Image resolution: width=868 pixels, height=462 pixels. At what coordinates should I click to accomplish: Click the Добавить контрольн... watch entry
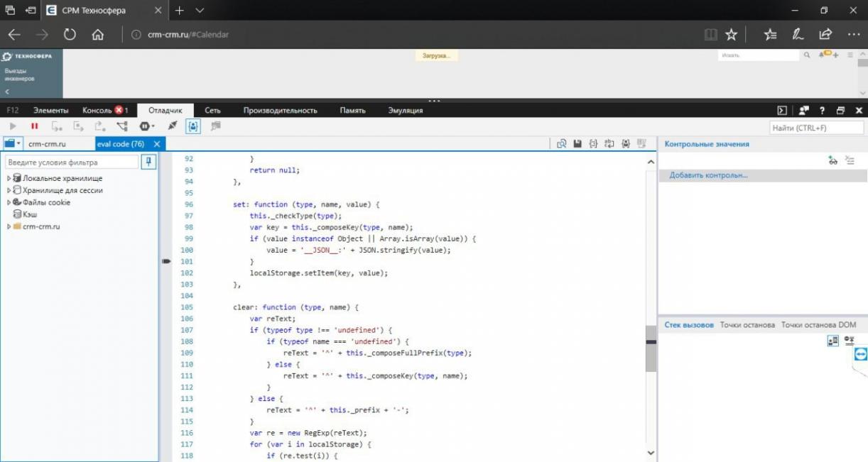pos(708,175)
